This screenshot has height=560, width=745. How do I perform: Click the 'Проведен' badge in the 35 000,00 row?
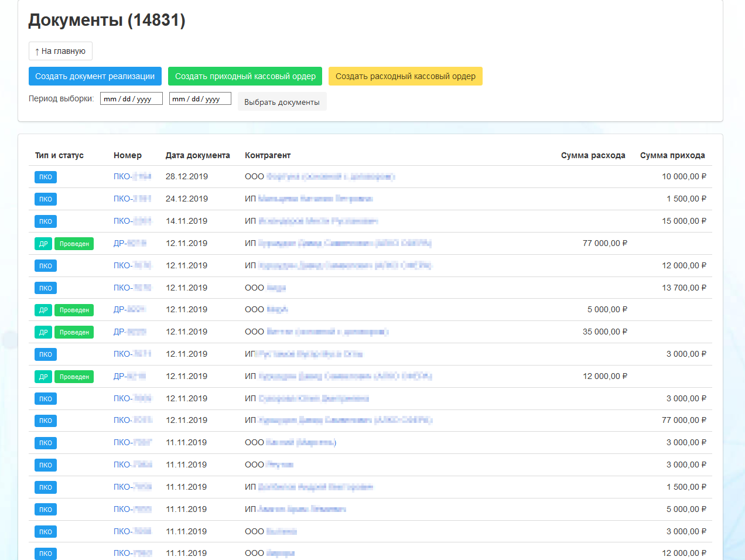tap(74, 332)
